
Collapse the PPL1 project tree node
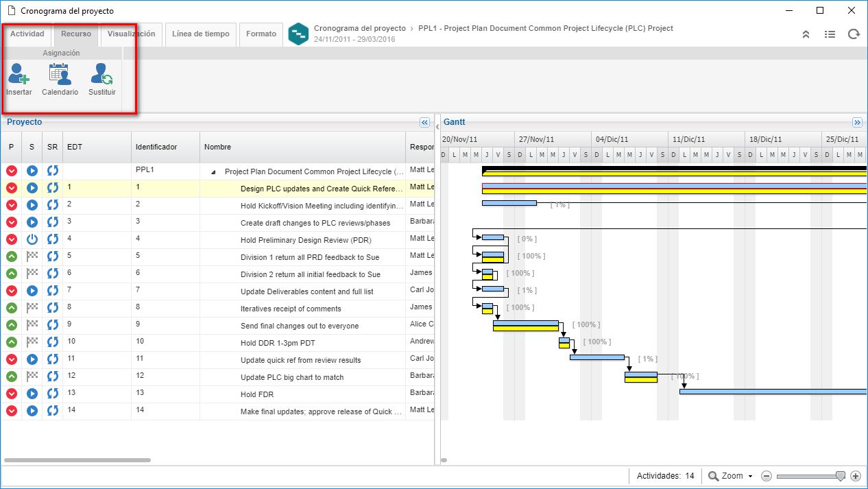click(x=213, y=172)
